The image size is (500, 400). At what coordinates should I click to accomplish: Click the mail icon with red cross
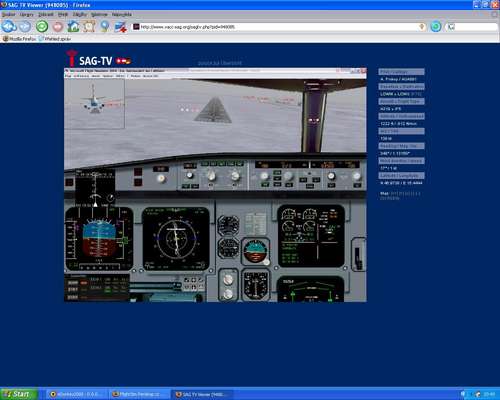click(x=121, y=27)
